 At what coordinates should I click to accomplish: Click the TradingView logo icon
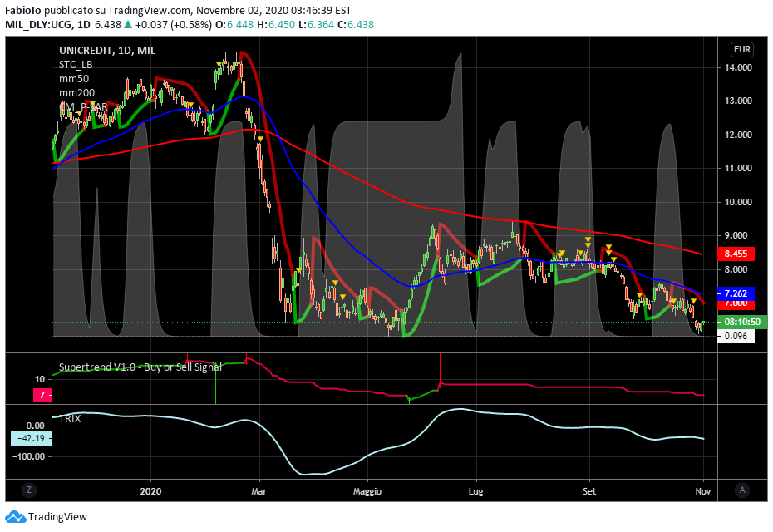tap(15, 517)
